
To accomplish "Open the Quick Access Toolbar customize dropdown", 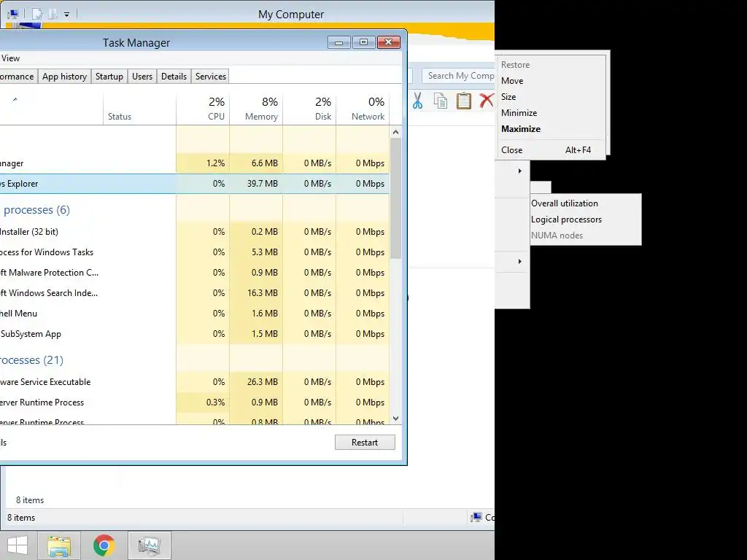I will [x=66, y=15].
